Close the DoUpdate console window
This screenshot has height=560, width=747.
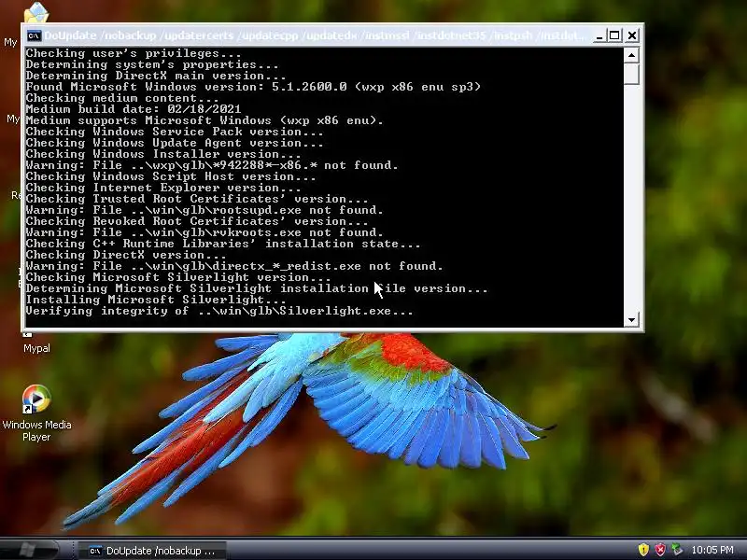click(632, 35)
